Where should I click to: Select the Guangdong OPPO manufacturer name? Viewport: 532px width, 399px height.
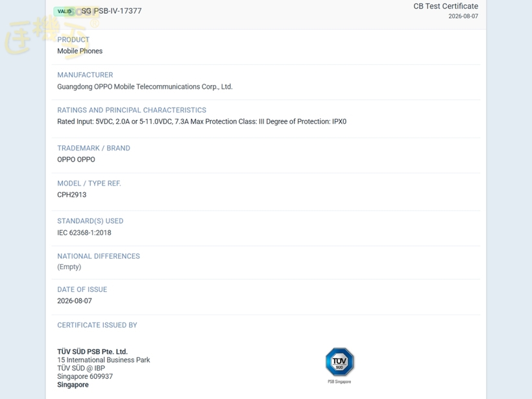(x=145, y=86)
